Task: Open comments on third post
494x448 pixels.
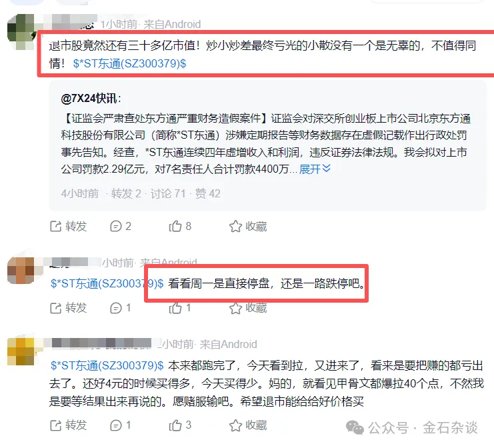Action: [x=120, y=425]
